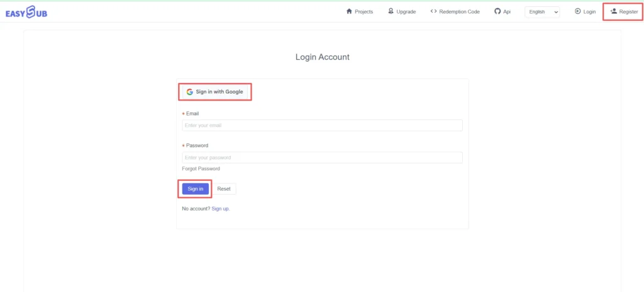Click the Reset button

pyautogui.click(x=224, y=188)
